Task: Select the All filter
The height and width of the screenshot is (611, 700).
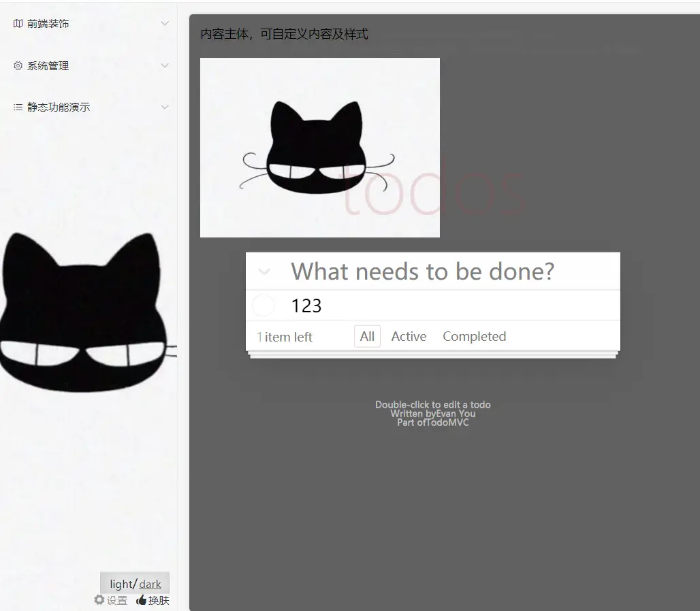Action: coord(367,337)
